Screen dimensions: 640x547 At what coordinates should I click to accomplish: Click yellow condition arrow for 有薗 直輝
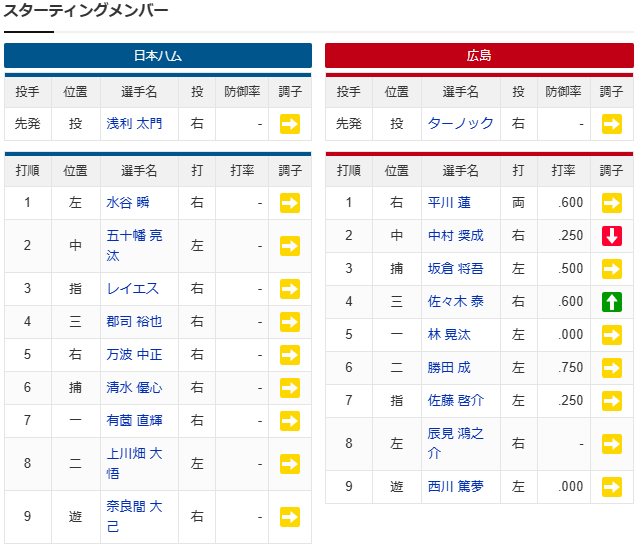tap(290, 421)
